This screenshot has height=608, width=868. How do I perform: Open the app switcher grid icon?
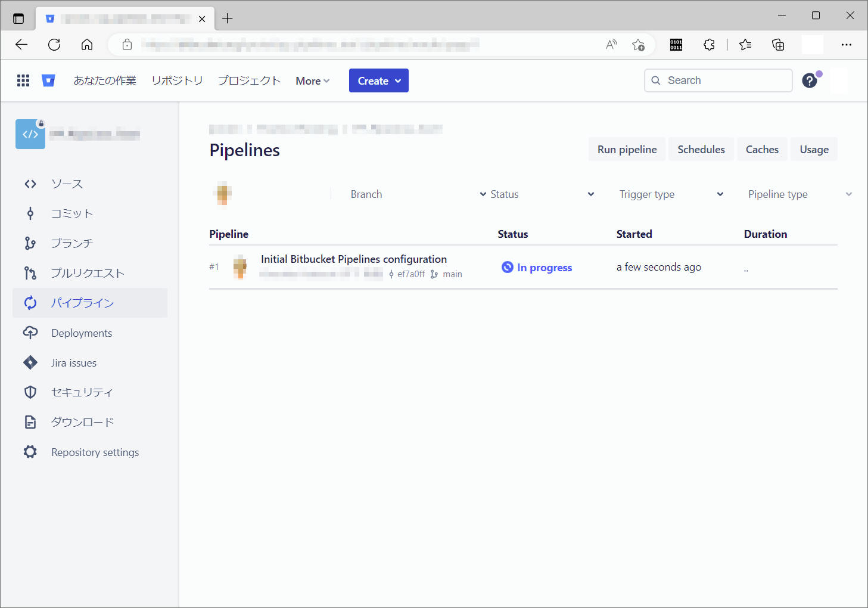(x=23, y=80)
